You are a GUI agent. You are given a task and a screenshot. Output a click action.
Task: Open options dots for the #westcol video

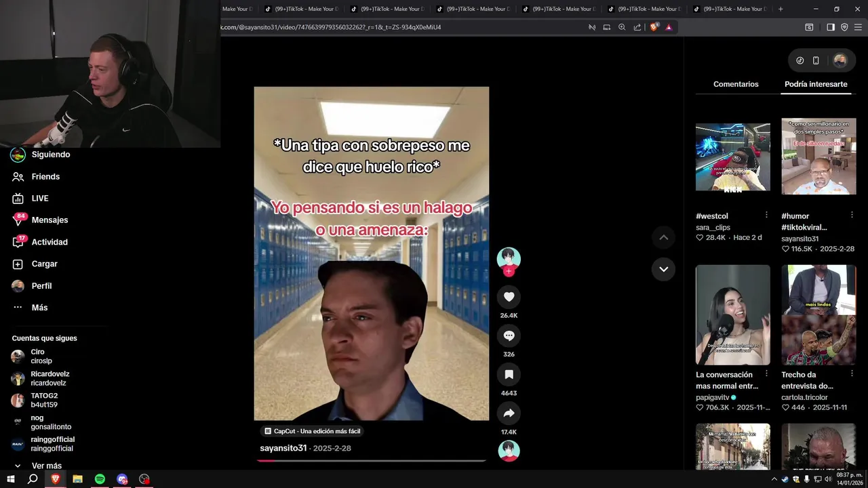pyautogui.click(x=767, y=215)
